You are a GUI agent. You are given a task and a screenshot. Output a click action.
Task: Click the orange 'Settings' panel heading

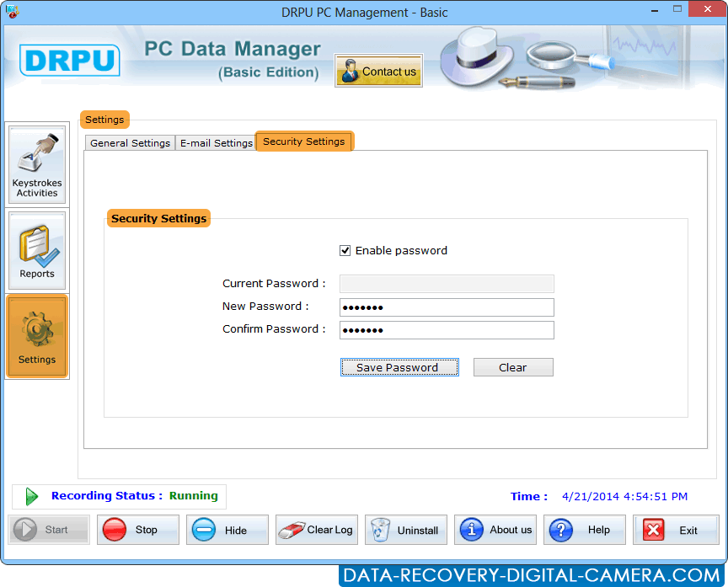pyautogui.click(x=104, y=120)
